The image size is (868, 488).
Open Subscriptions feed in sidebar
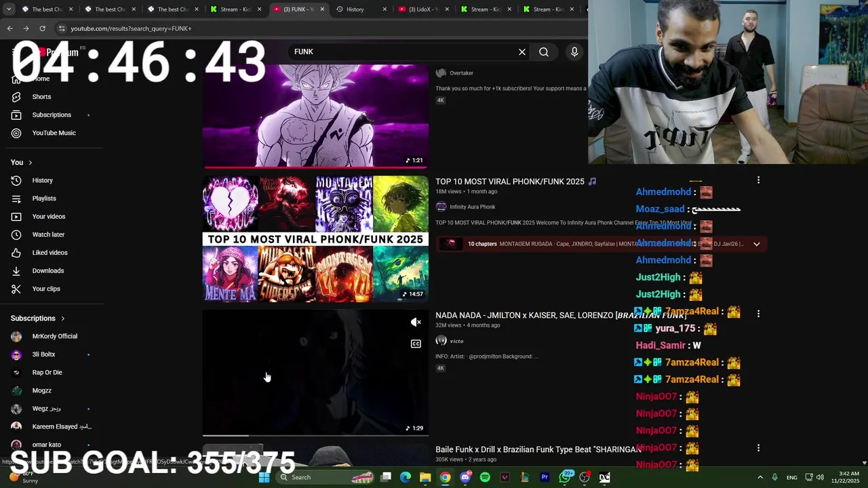(52, 115)
